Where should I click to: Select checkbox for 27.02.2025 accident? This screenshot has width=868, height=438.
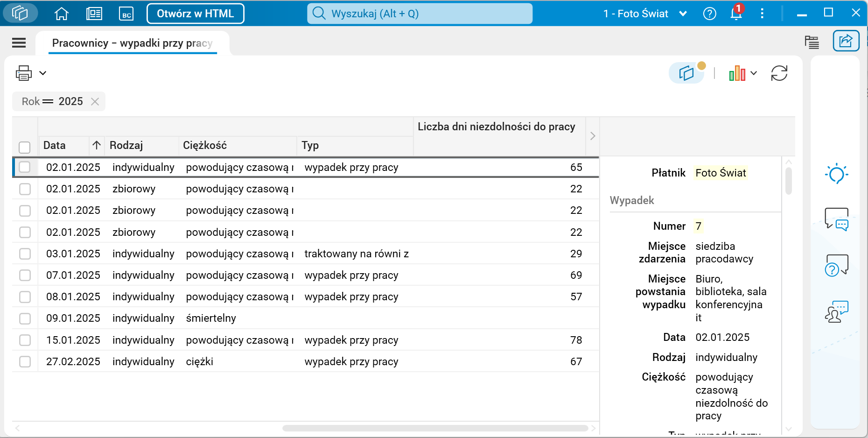[25, 362]
